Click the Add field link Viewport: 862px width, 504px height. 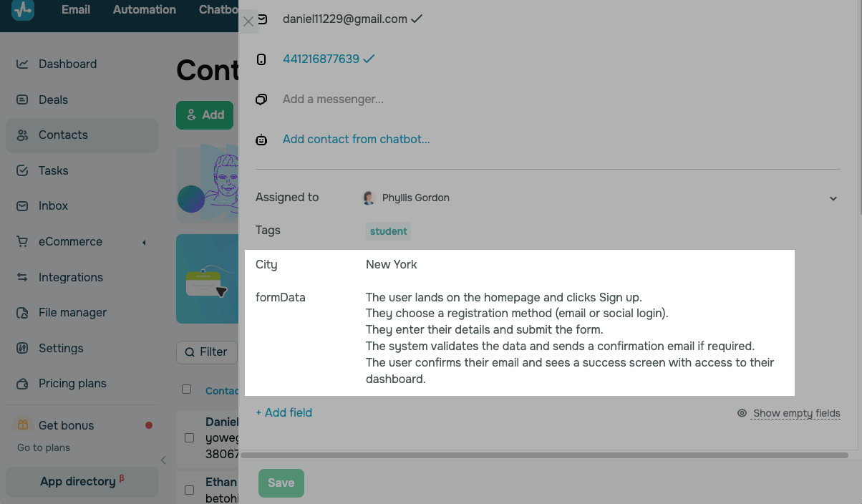pos(284,412)
